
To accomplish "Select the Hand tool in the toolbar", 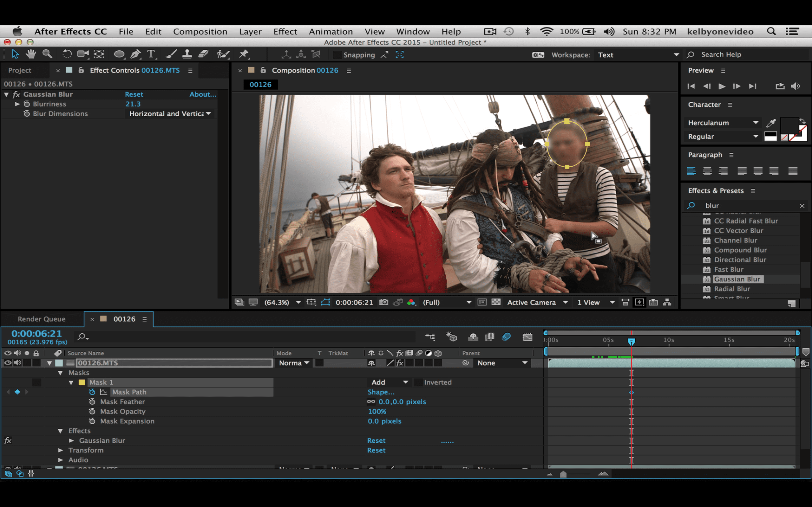I will [30, 54].
